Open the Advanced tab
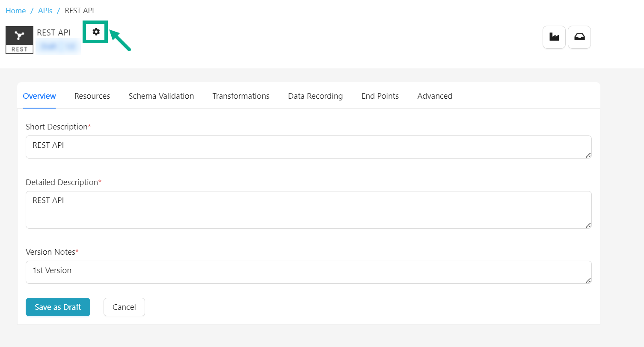The image size is (644, 347). click(x=435, y=96)
